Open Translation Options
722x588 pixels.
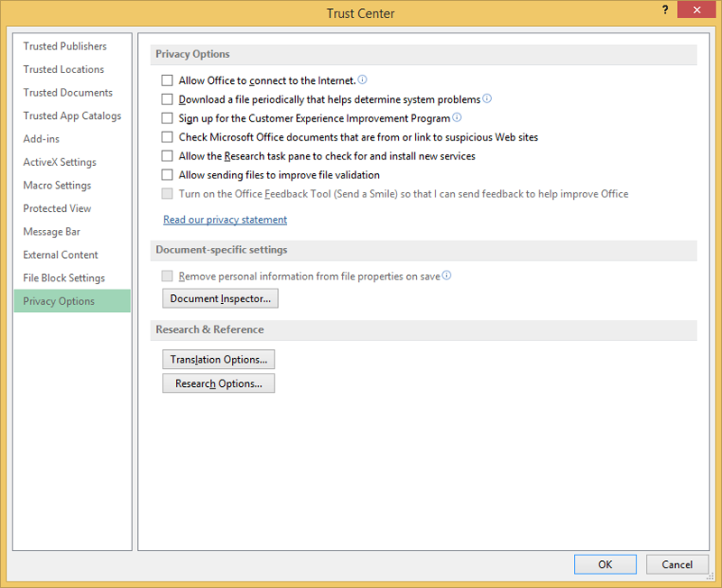pos(218,359)
